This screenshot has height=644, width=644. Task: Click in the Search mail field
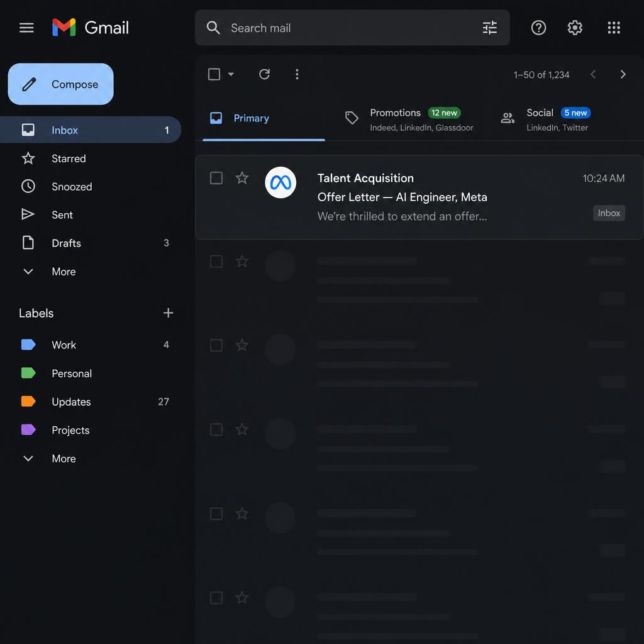(352, 28)
